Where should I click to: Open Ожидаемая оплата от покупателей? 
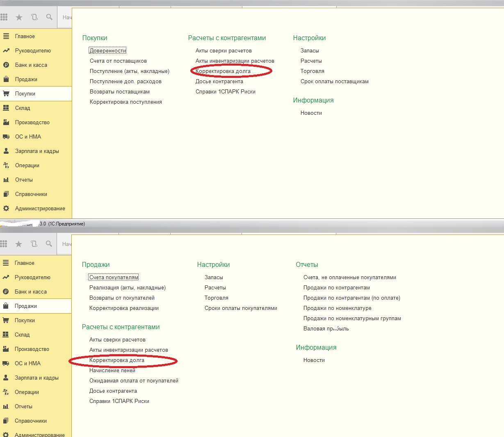[134, 380]
